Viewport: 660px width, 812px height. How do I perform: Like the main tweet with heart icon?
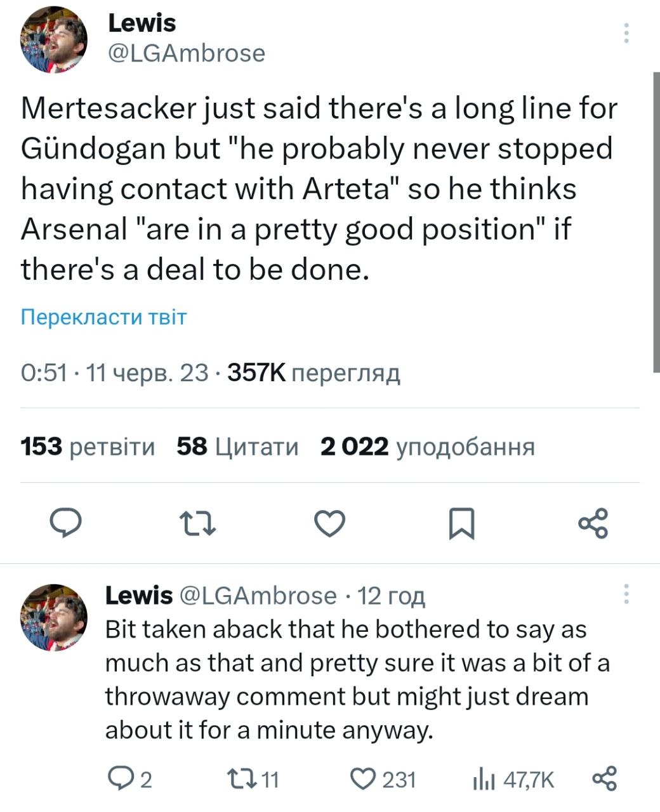(330, 524)
